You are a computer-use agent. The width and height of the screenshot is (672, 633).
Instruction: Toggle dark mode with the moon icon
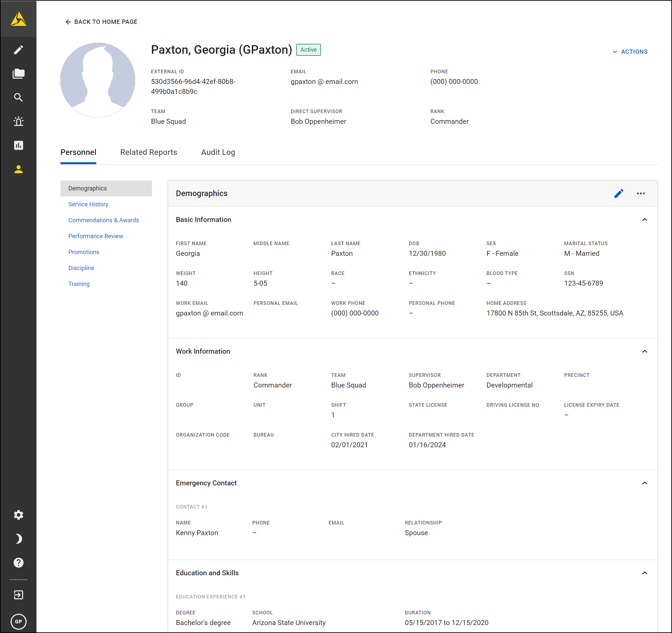click(x=19, y=539)
